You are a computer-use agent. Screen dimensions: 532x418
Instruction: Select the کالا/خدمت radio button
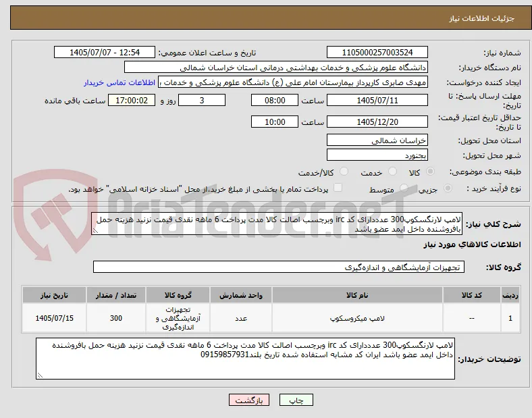[344, 172]
